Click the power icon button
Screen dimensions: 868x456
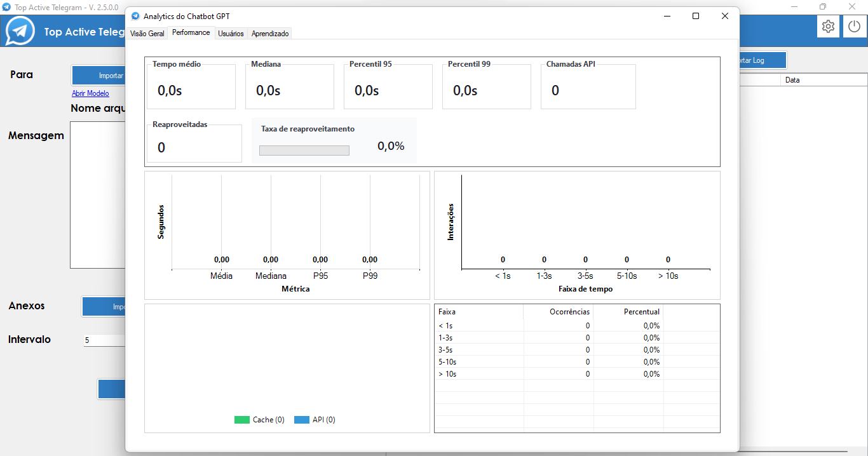tap(855, 27)
